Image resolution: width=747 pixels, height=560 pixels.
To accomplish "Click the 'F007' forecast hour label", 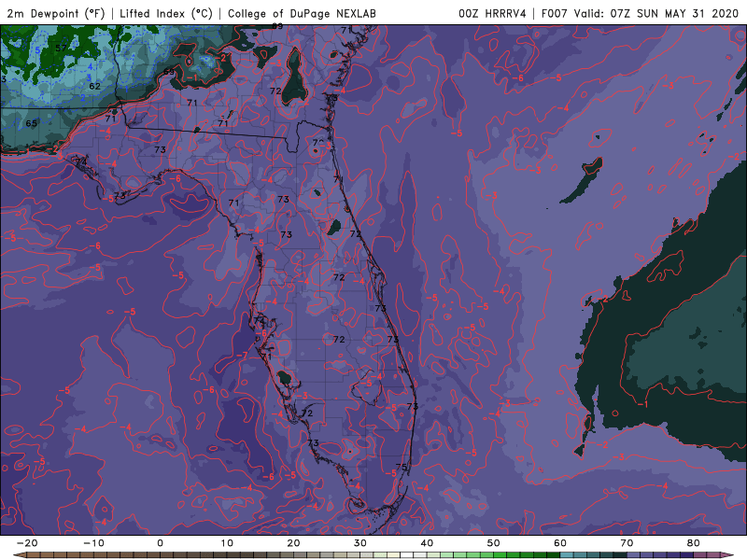I will [555, 13].
